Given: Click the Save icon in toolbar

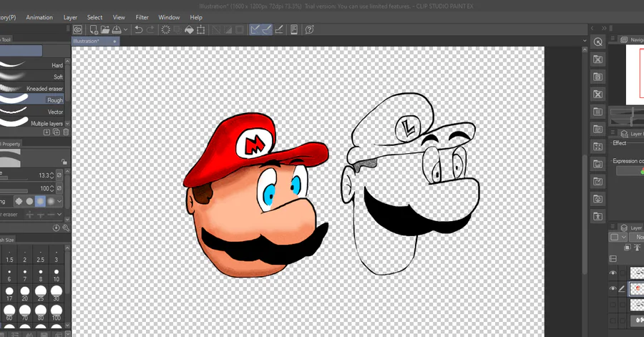Looking at the screenshot, I should click(117, 29).
